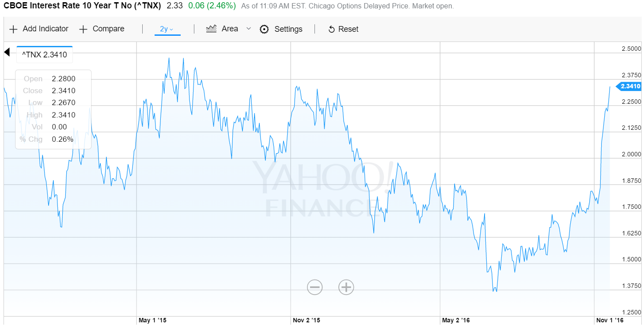Screen dimensions: 644x325
Task: Select the Area chart type icon
Action: tap(211, 29)
